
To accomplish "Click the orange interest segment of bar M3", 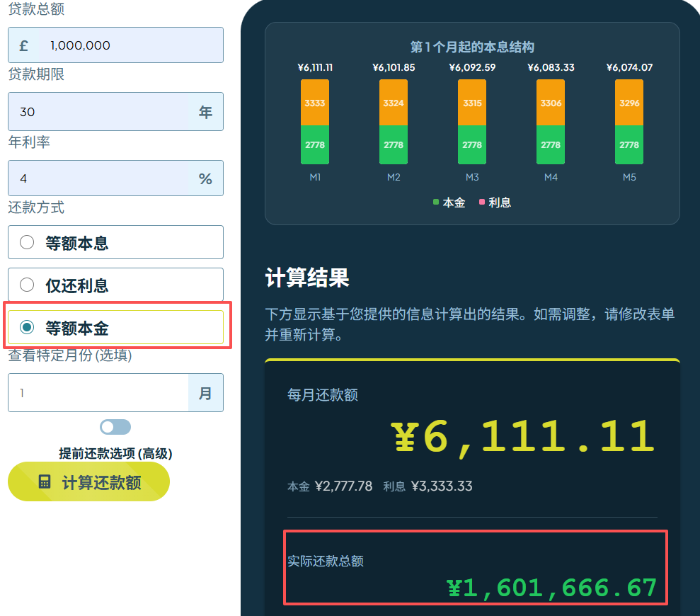I will tap(471, 102).
